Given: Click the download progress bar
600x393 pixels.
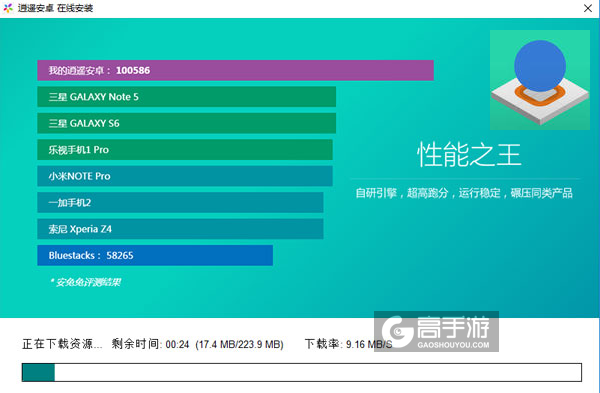Looking at the screenshot, I should point(302,372).
